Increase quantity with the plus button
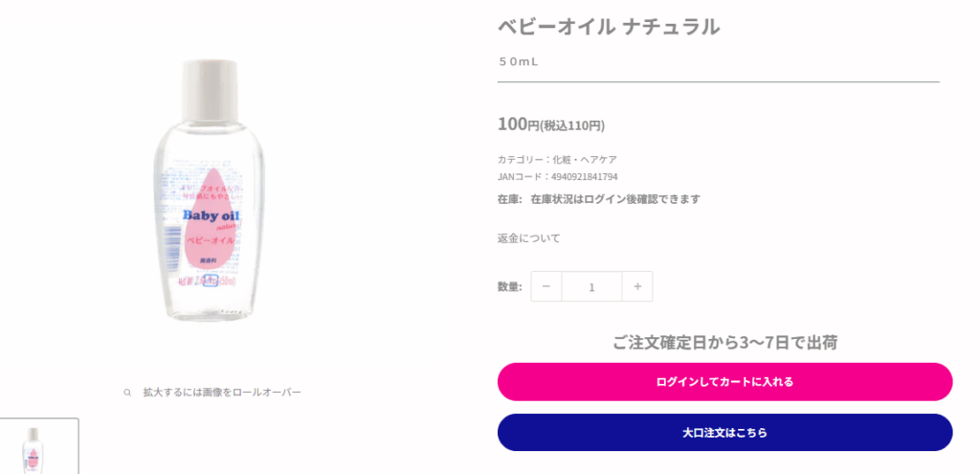The image size is (980, 474). [637, 286]
